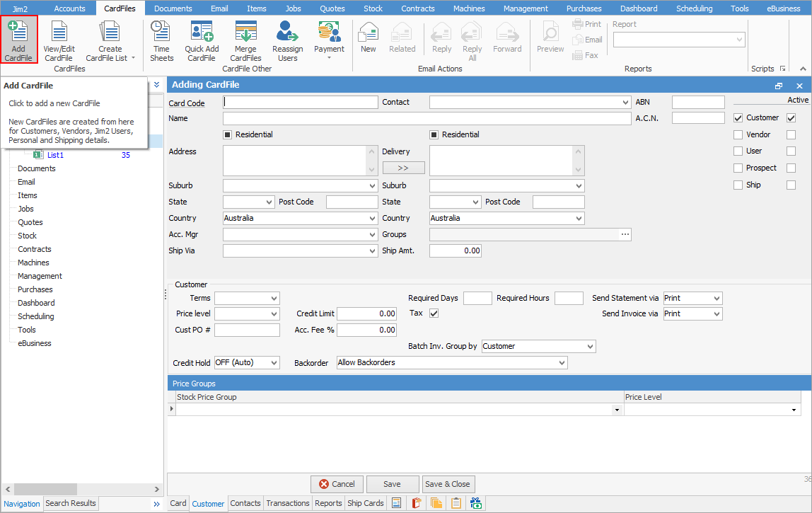Click the New email icon

tap(368, 35)
